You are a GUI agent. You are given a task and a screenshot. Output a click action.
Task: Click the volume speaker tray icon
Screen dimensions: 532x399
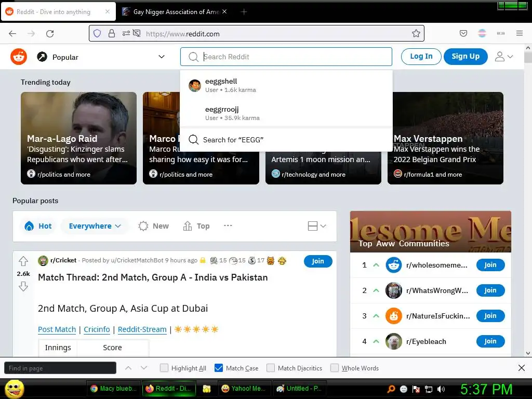441,389
